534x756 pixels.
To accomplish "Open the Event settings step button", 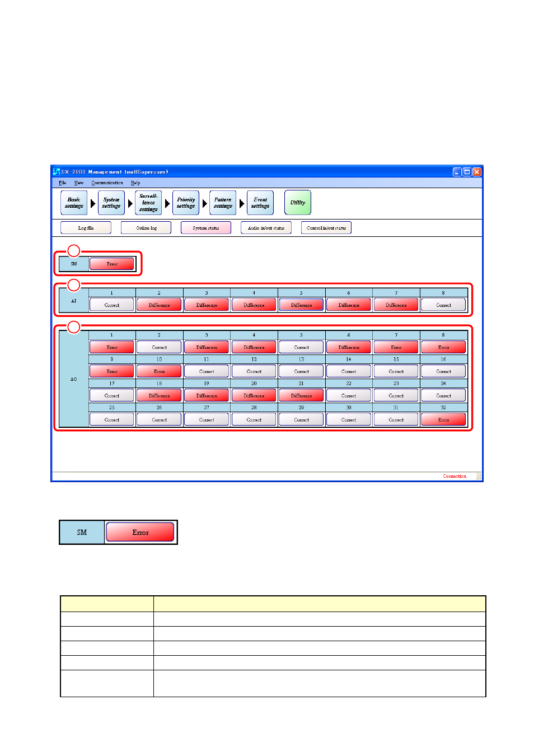I will pos(260,203).
